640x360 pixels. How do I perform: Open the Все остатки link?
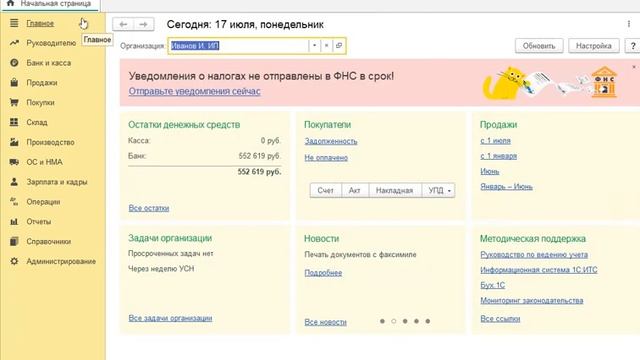point(149,208)
